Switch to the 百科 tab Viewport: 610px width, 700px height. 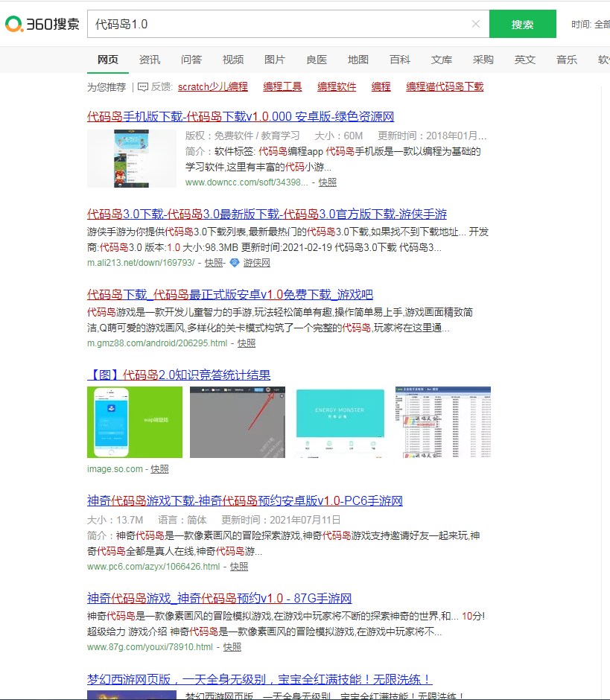pos(400,60)
